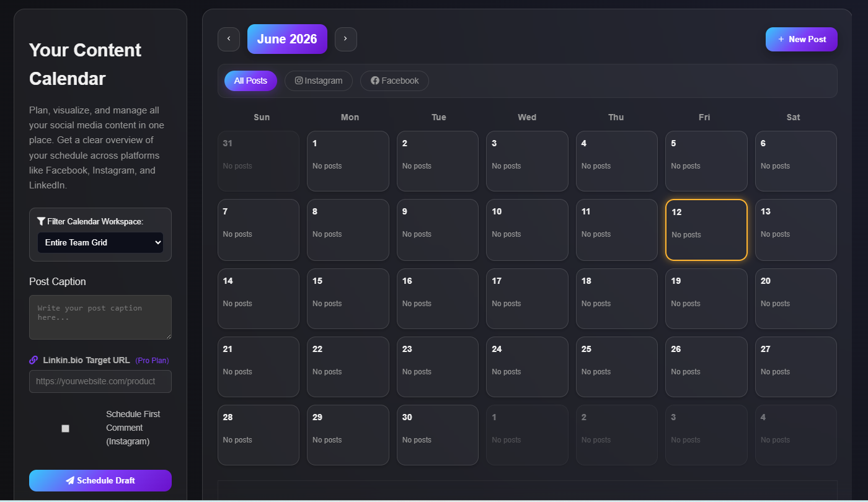Click the Pro Plan link

click(x=152, y=361)
